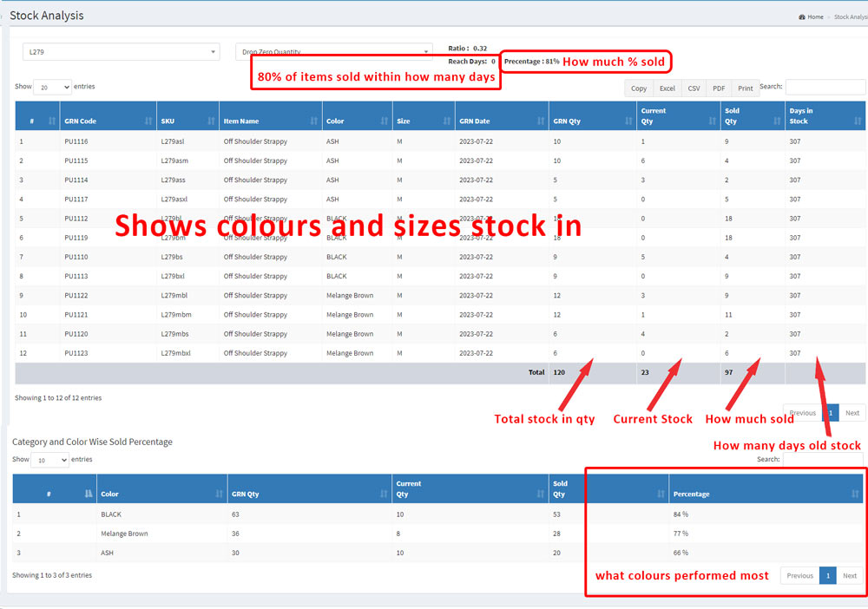Sort by SKU column icon
The image size is (868, 609).
[x=210, y=121]
